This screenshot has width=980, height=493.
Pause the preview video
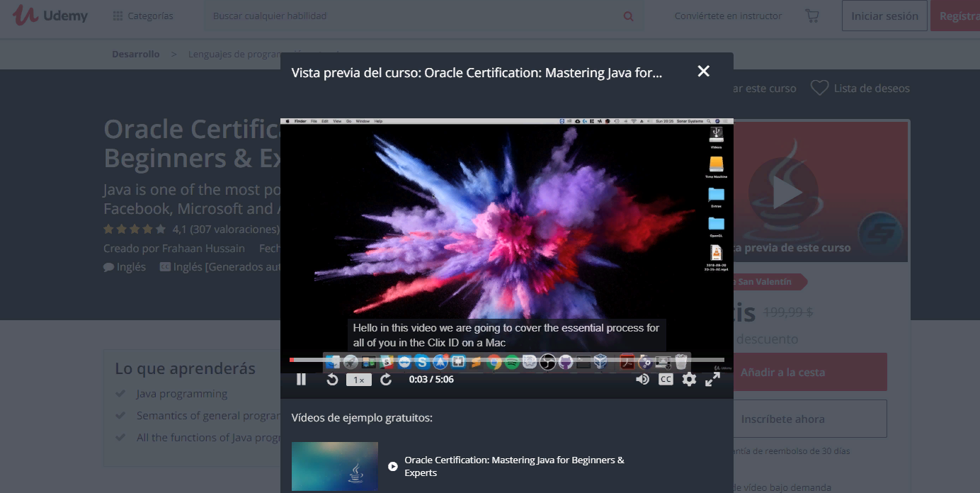301,380
